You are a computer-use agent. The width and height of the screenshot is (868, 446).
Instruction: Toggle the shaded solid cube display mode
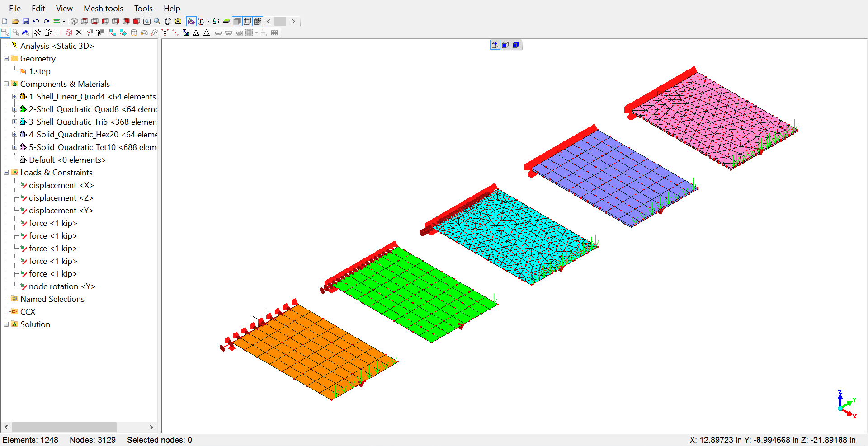[x=237, y=21]
